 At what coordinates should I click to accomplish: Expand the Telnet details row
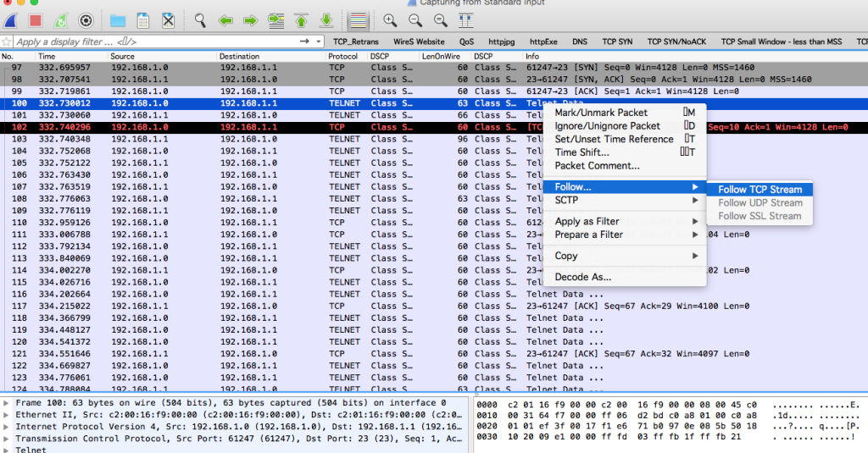coord(6,450)
